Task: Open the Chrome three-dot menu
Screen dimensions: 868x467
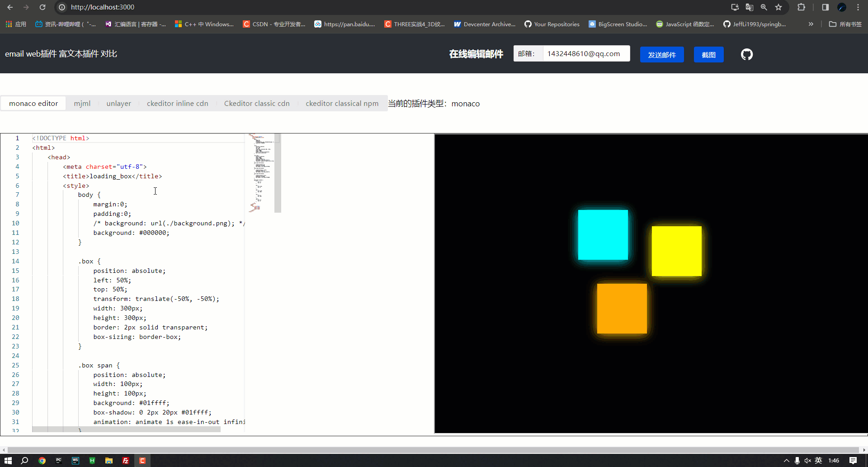Action: click(858, 7)
